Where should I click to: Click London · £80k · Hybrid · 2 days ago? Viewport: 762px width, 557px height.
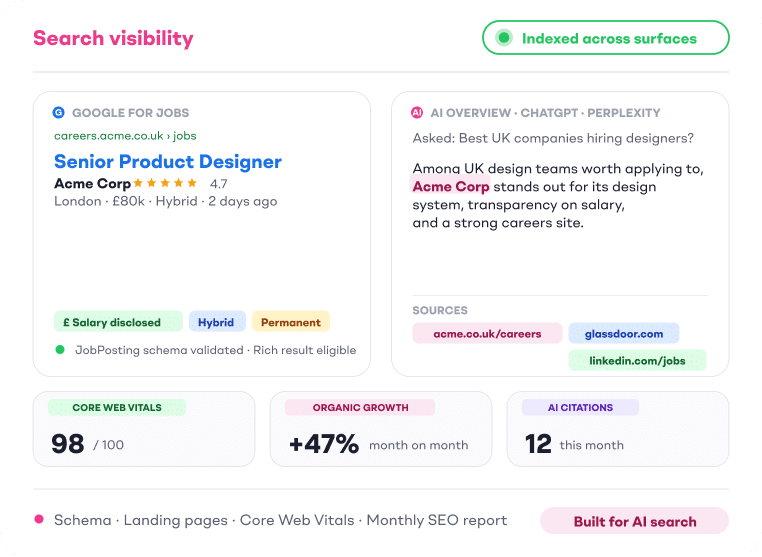166,201
